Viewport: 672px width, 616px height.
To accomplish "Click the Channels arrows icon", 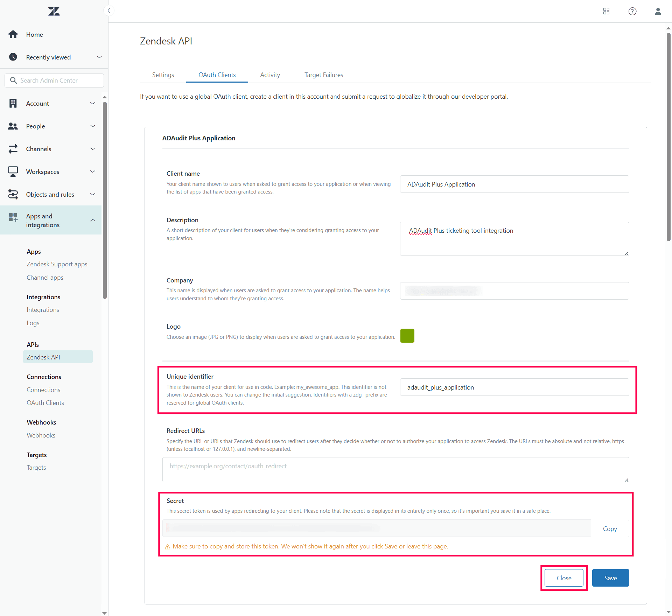I will (13, 149).
